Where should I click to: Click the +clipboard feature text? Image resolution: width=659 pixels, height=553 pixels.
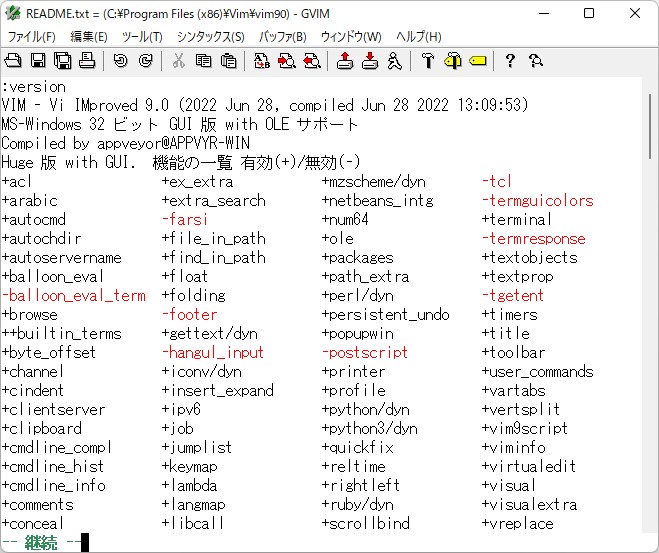click(42, 428)
